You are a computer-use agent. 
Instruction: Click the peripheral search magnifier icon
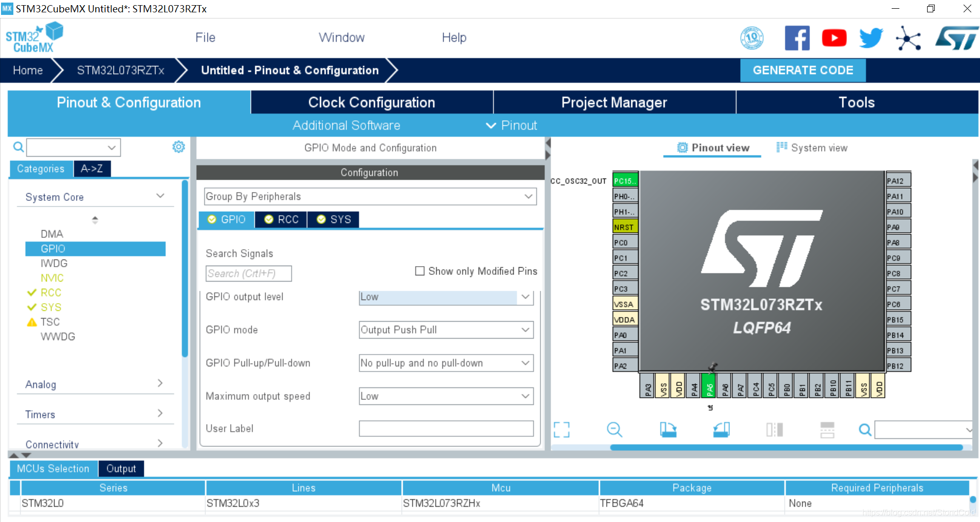click(x=18, y=147)
